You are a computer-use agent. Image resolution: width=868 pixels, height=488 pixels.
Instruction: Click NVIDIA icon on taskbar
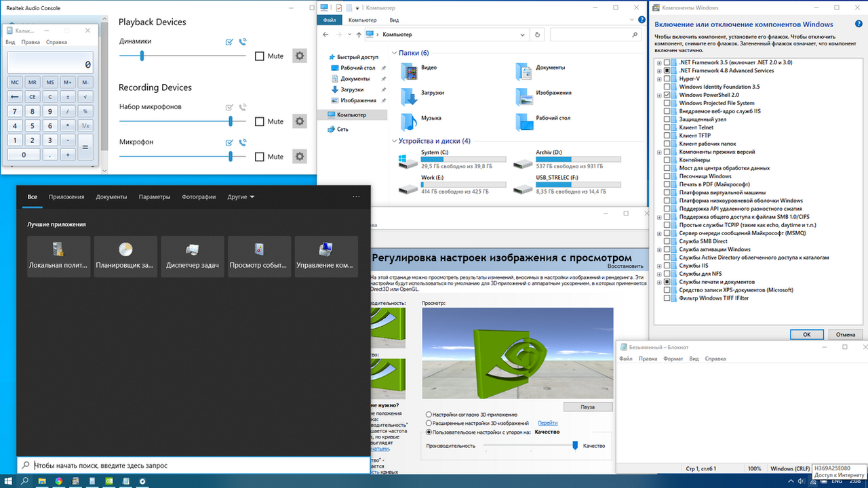(x=108, y=481)
